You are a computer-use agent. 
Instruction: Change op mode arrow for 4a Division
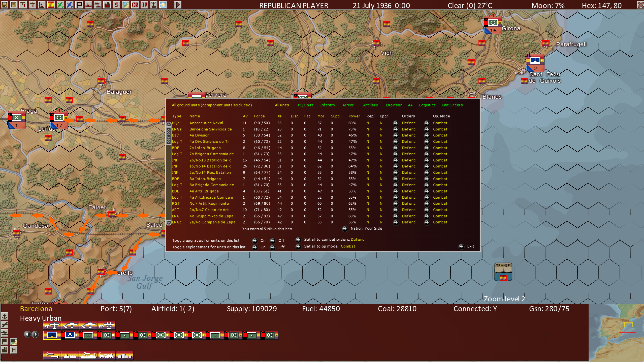427,135
